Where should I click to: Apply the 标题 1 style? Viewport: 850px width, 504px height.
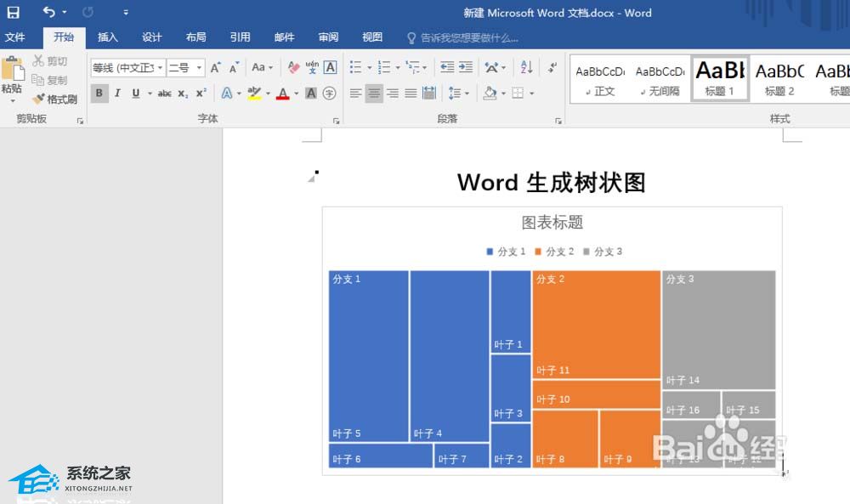(x=719, y=77)
